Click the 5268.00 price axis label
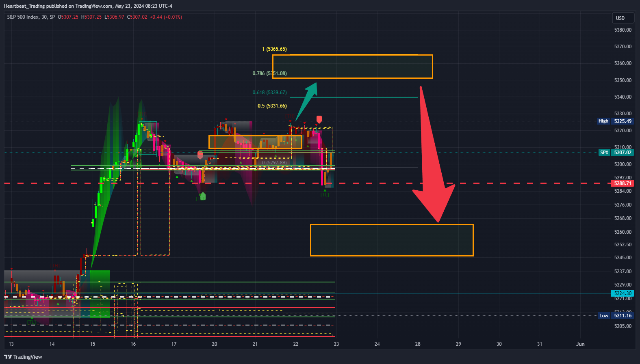Image resolution: width=640 pixels, height=364 pixels. 623,218
